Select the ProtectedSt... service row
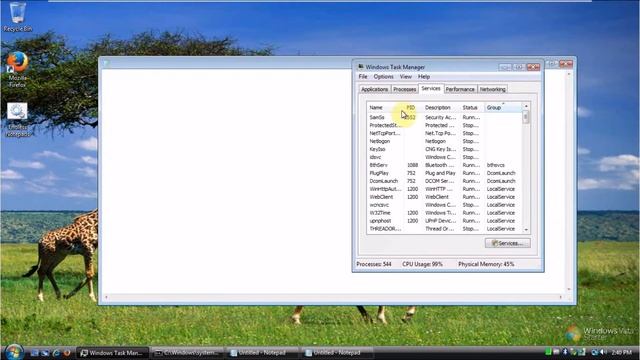 tap(444, 125)
